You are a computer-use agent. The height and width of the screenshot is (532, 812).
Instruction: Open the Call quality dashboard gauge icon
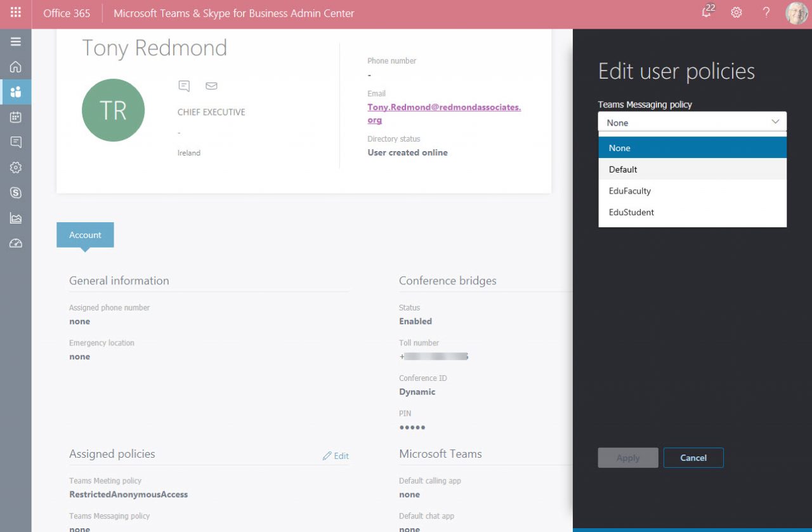[16, 244]
